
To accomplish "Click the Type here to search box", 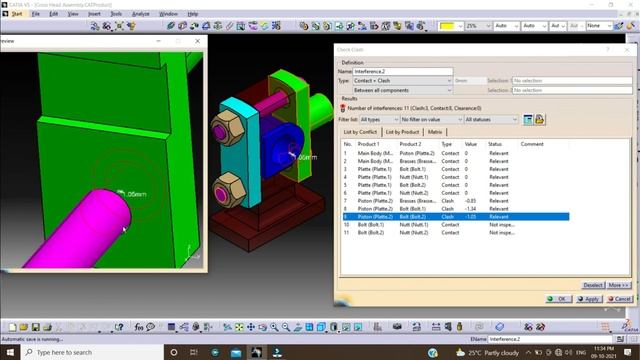I will tap(92, 352).
